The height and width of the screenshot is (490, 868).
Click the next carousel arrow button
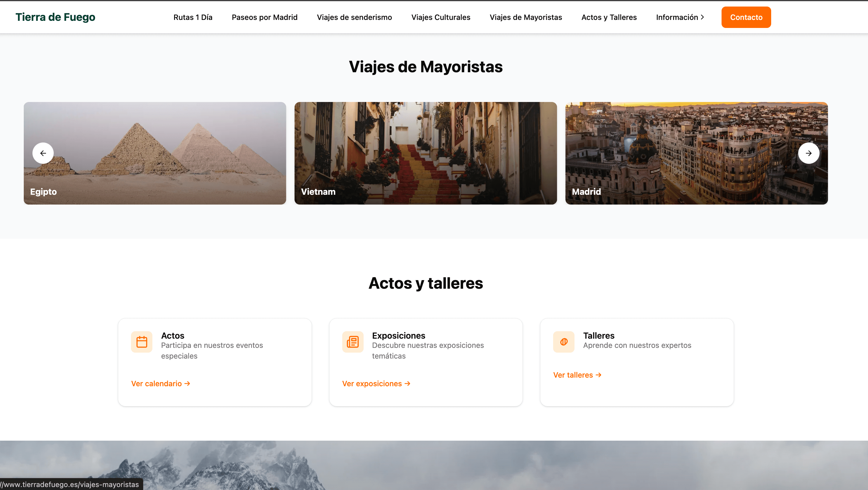click(808, 153)
